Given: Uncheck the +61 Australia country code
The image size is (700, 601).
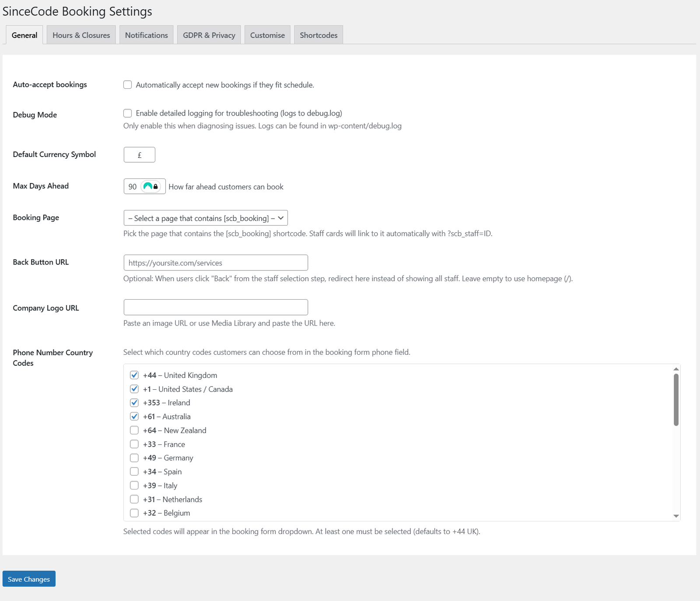Looking at the screenshot, I should tap(134, 416).
